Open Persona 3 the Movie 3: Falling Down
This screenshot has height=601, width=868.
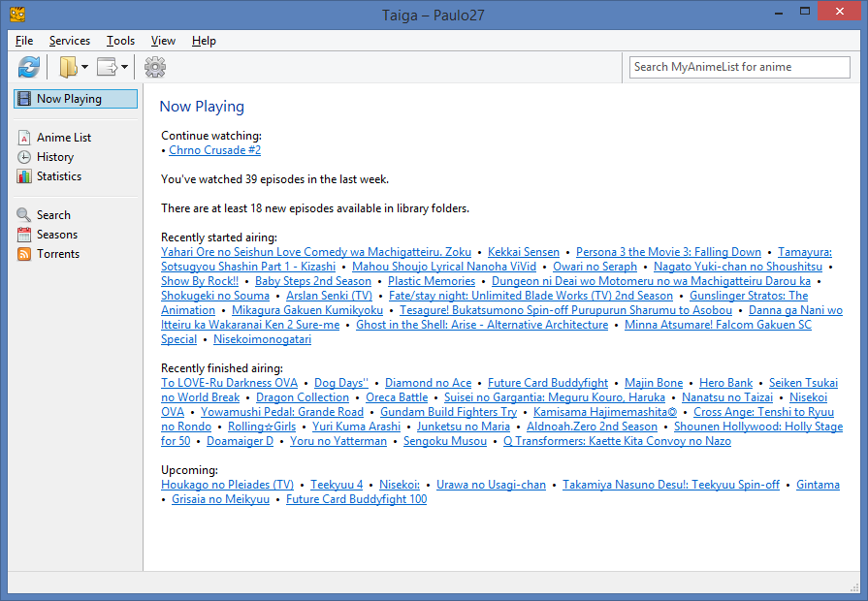click(x=669, y=252)
